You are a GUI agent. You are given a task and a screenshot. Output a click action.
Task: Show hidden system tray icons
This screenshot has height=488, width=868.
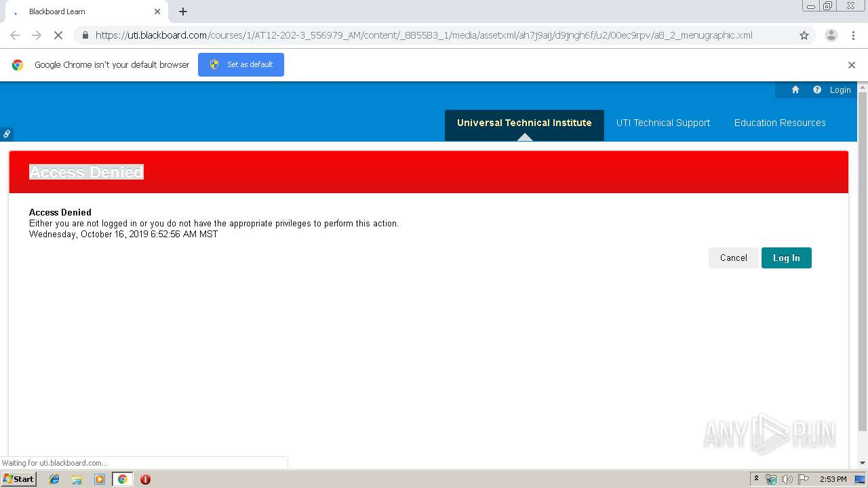pos(756,479)
